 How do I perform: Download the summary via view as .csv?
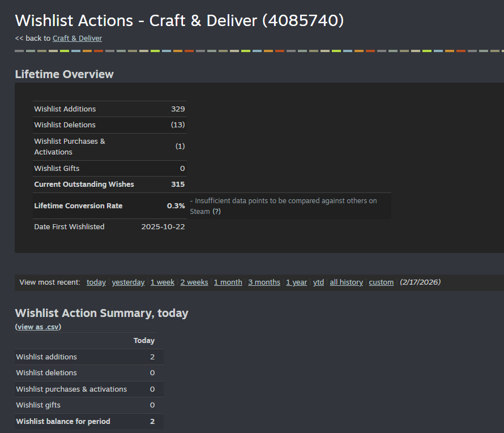38,327
